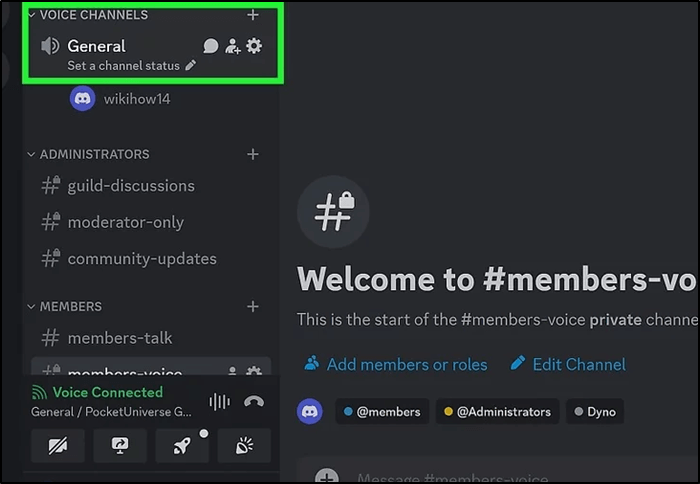Collapse the Members category
This screenshot has width=700, height=484.
coord(31,307)
